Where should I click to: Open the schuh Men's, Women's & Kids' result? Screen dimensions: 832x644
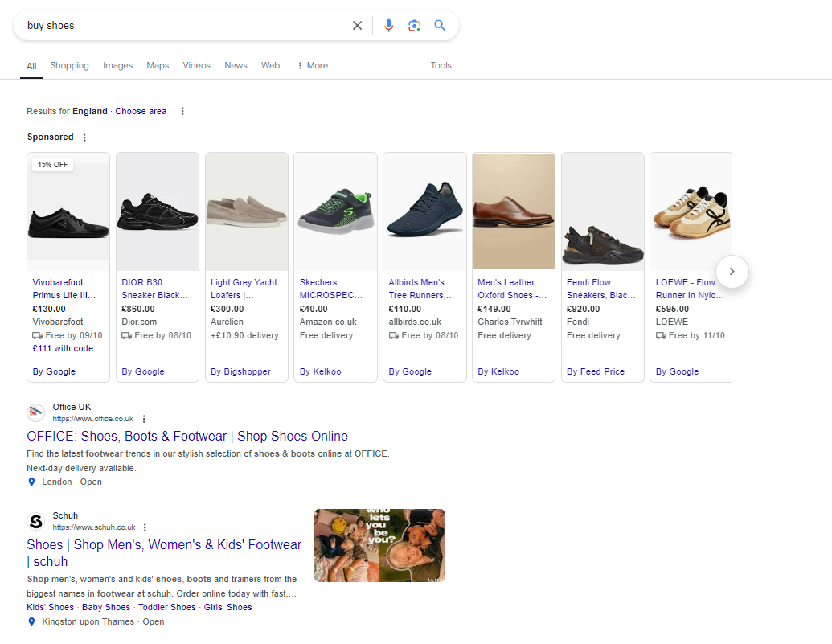click(164, 552)
